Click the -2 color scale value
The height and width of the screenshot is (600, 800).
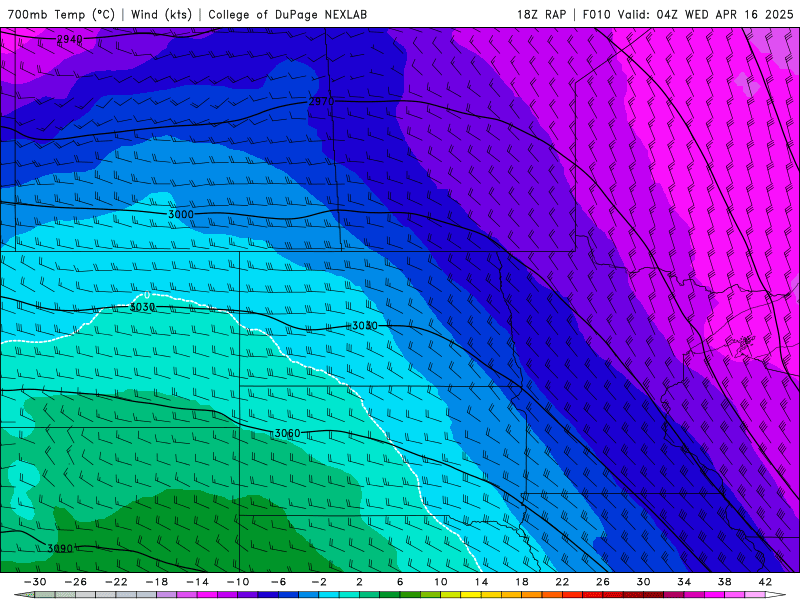tap(319, 582)
